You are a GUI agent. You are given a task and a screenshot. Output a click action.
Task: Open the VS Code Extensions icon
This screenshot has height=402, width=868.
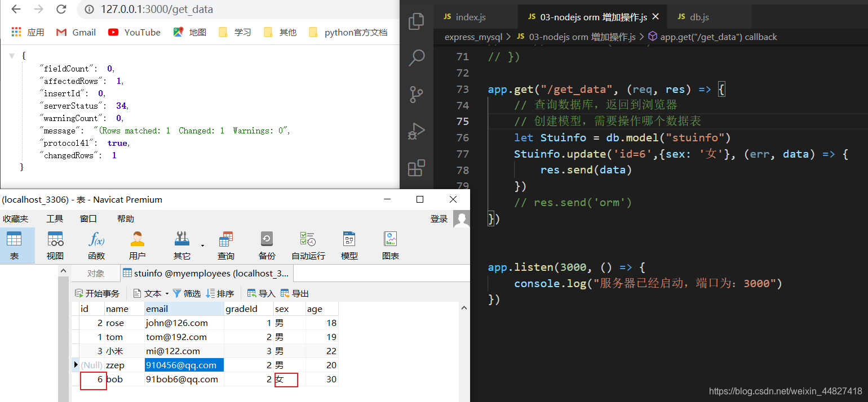[417, 168]
